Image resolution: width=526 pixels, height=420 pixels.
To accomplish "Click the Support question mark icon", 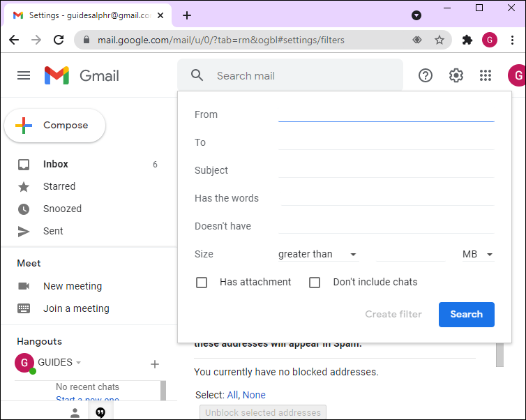I will click(426, 75).
